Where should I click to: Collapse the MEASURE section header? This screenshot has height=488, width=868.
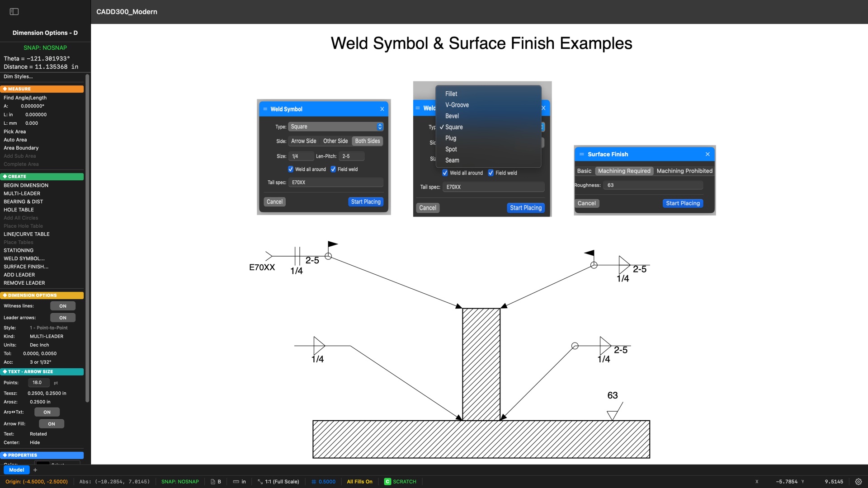42,89
